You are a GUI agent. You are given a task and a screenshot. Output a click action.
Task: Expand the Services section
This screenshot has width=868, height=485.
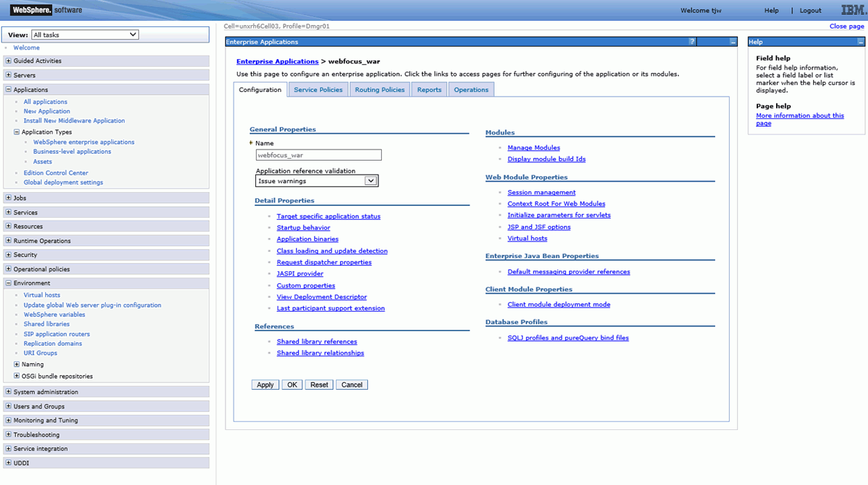8,212
